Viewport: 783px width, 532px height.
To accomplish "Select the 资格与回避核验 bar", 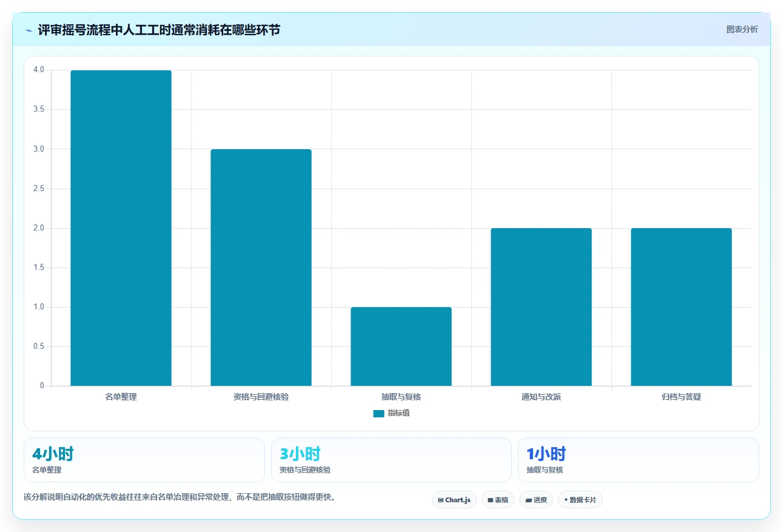I will (261, 268).
